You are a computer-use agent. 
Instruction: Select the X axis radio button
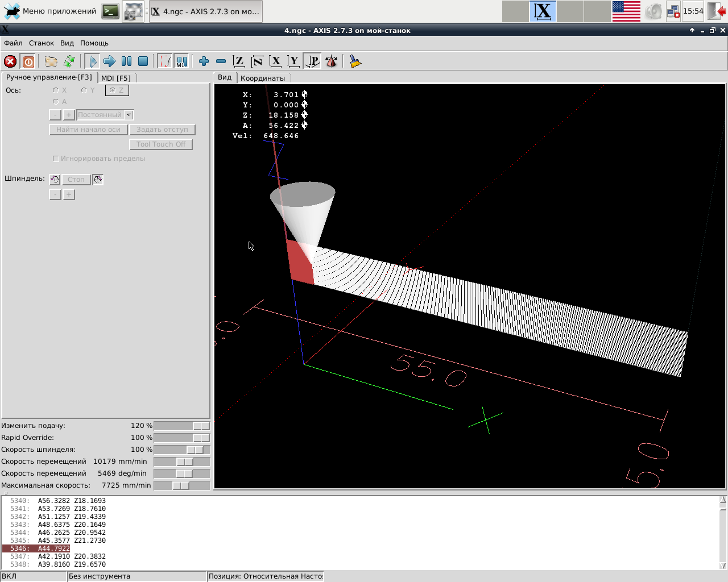click(56, 90)
